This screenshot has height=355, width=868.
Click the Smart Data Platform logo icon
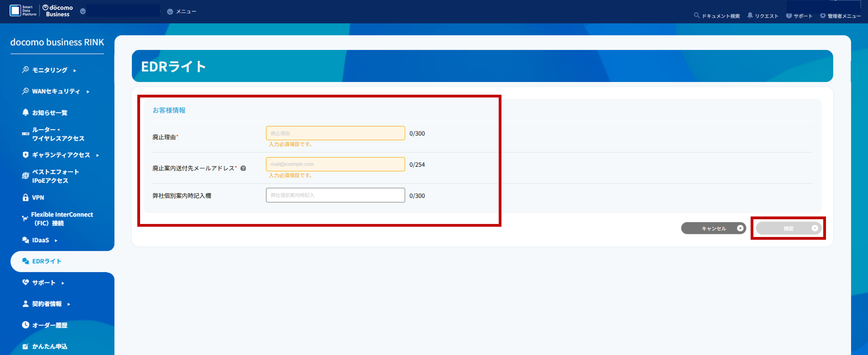(x=15, y=10)
